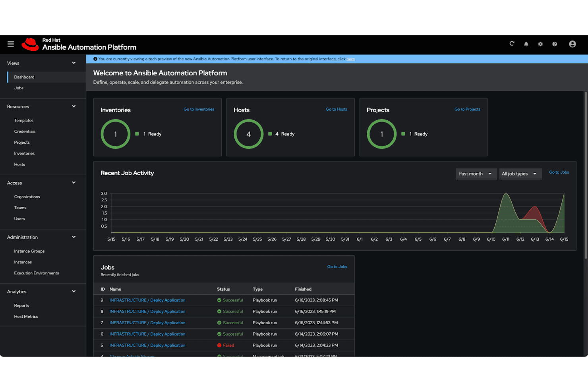Click Go to Hosts link
This screenshot has height=392, width=588.
tap(337, 109)
